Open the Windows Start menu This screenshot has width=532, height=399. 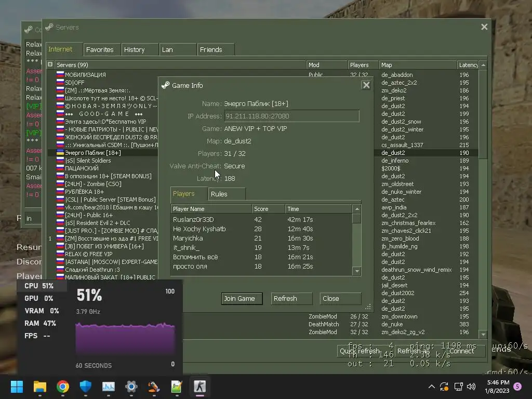click(x=17, y=387)
